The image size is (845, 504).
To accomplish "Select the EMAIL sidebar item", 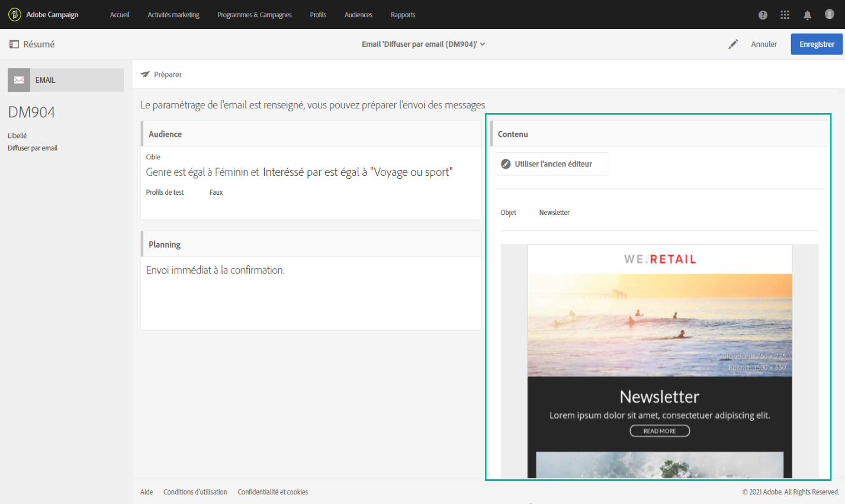I will [x=66, y=80].
